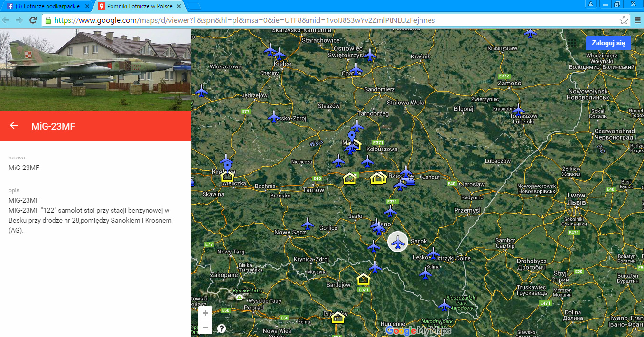
Task: Bookmark this page with the star icon
Action: (x=624, y=20)
